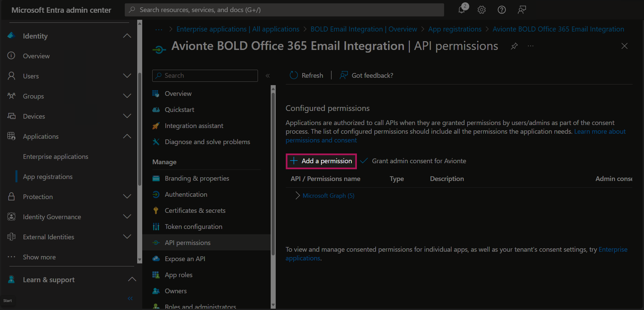Select Expose an API menu item

point(185,259)
